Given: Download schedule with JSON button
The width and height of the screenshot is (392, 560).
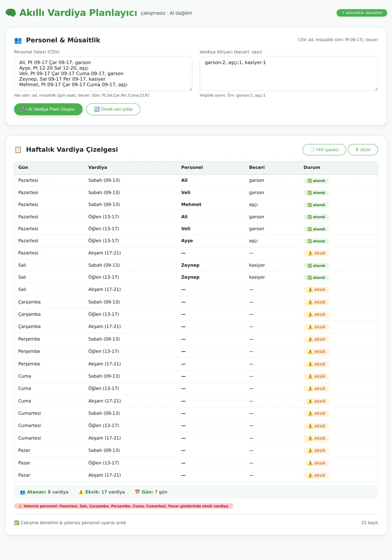Looking at the screenshot, I should point(363,150).
